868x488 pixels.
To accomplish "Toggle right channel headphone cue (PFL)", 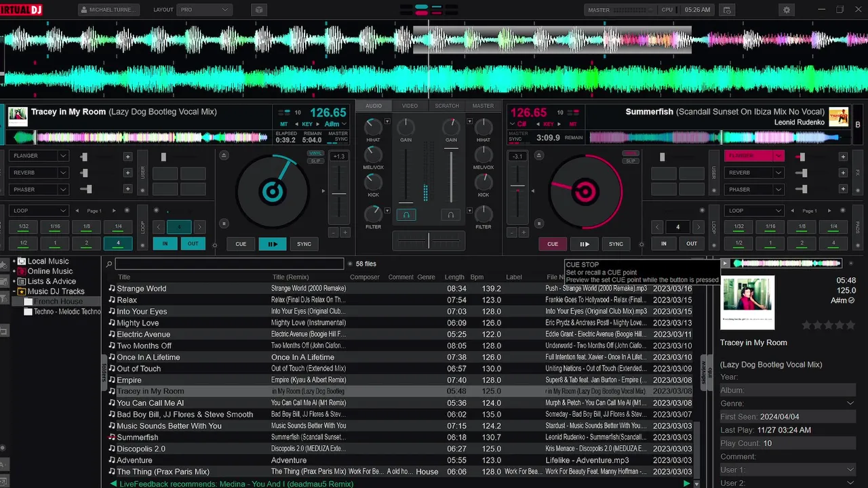I will click(x=450, y=215).
